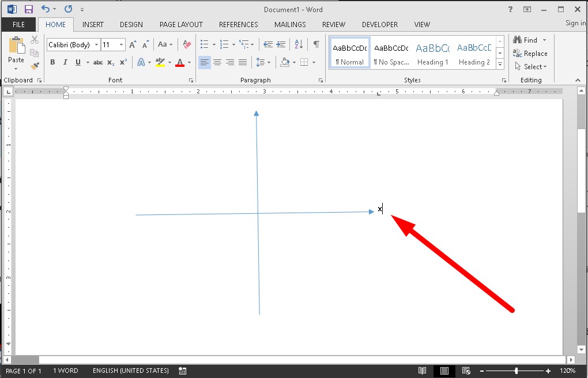Apply the Heading 1 style
588x378 pixels.
point(432,54)
